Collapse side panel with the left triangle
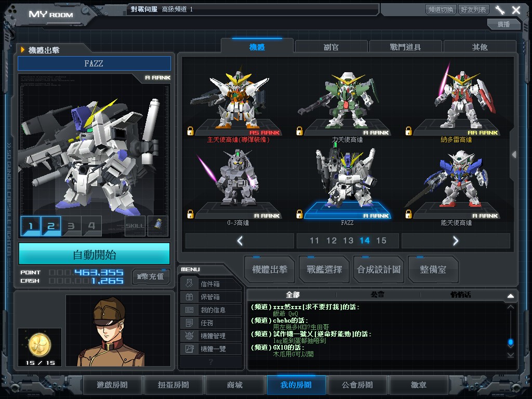Screen dimensions: 532x399 [x=514, y=154]
